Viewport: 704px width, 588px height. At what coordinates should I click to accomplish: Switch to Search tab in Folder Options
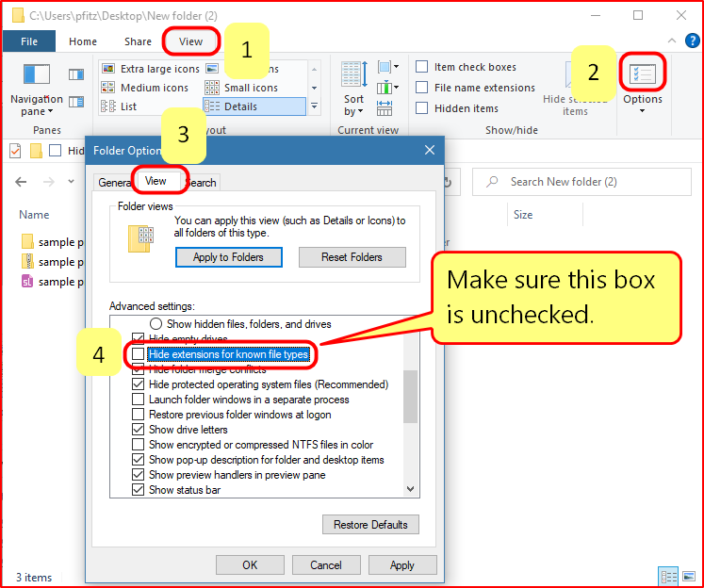[x=201, y=183]
